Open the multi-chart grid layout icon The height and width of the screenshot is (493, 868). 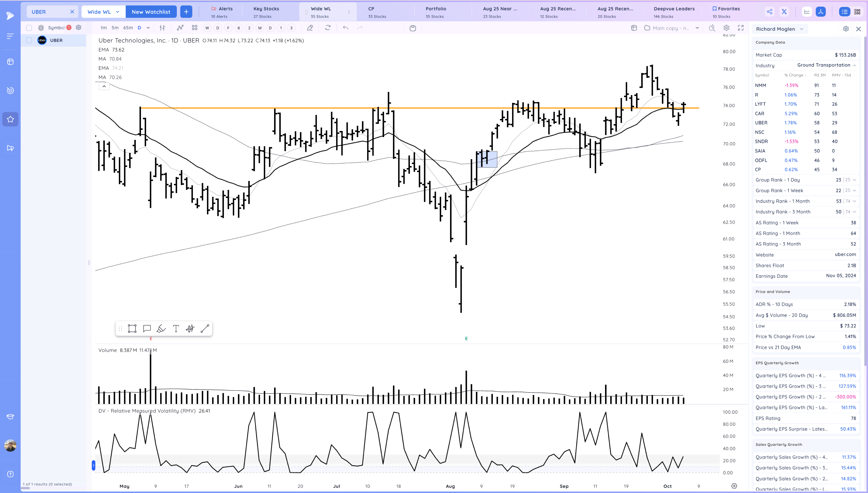click(194, 28)
